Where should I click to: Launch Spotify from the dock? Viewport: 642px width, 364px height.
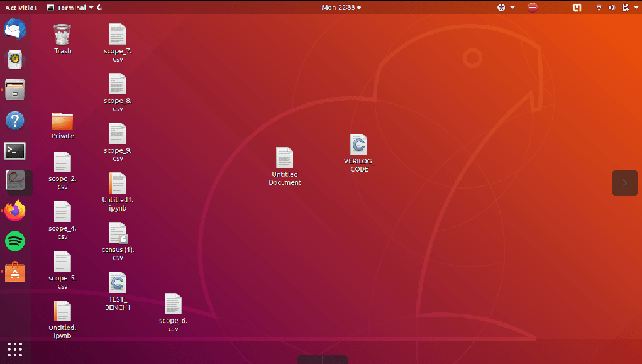(14, 241)
